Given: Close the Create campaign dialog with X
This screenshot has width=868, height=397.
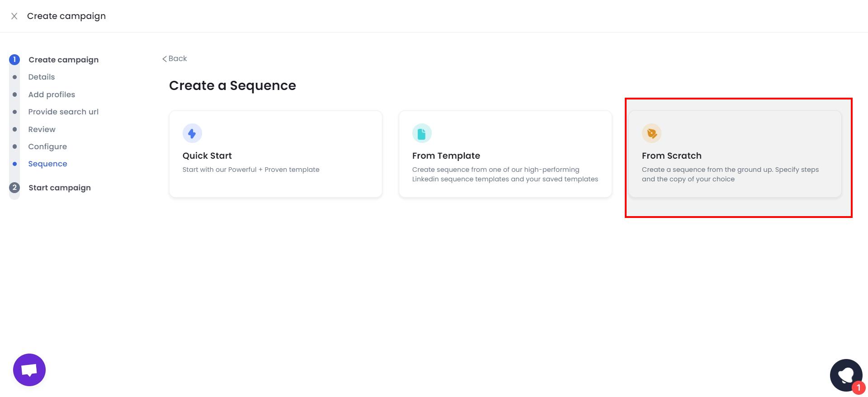Looking at the screenshot, I should [14, 16].
